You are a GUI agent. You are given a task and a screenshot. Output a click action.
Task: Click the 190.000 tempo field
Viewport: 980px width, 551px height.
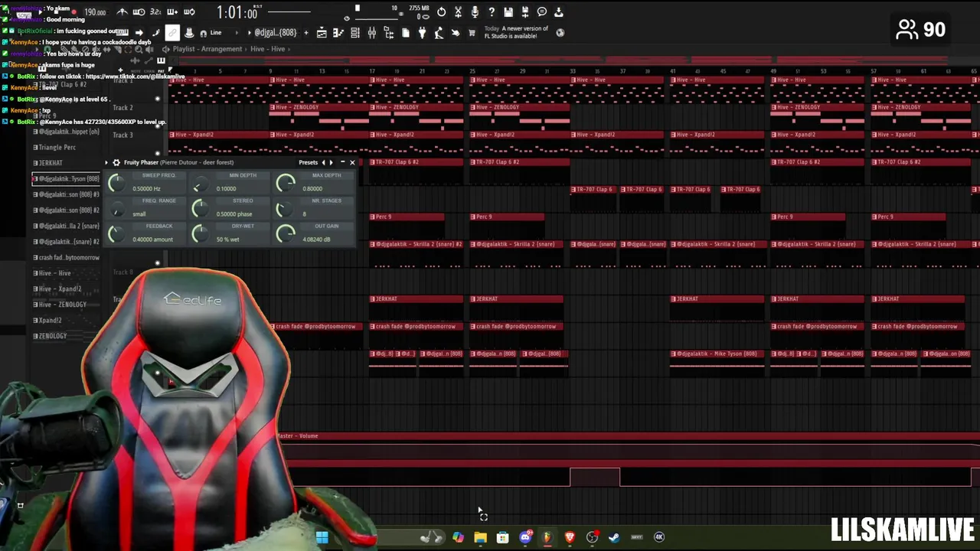[x=95, y=12]
